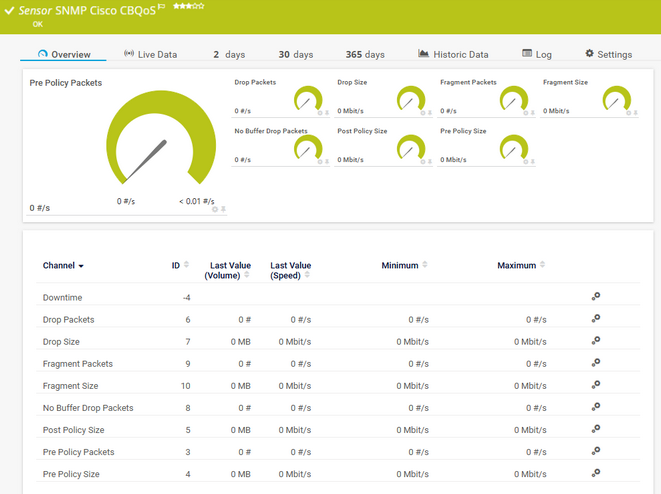Click the Drop Size mini gauge dial
The height and width of the screenshot is (494, 661).
(411, 98)
